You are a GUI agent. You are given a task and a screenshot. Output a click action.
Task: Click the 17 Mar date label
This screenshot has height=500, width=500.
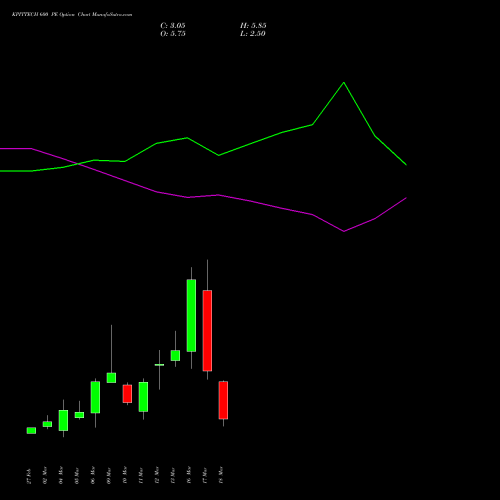tap(205, 475)
